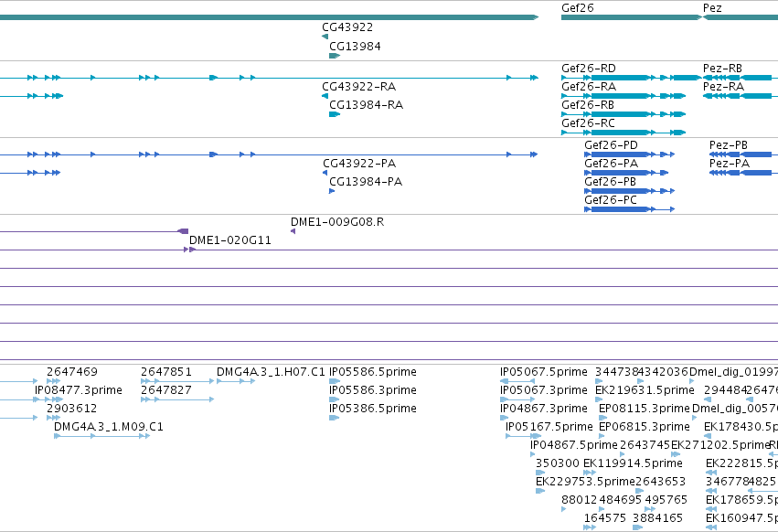This screenshot has height=532, width=778.
Task: Select EST feature 2647851
Action: [177, 381]
